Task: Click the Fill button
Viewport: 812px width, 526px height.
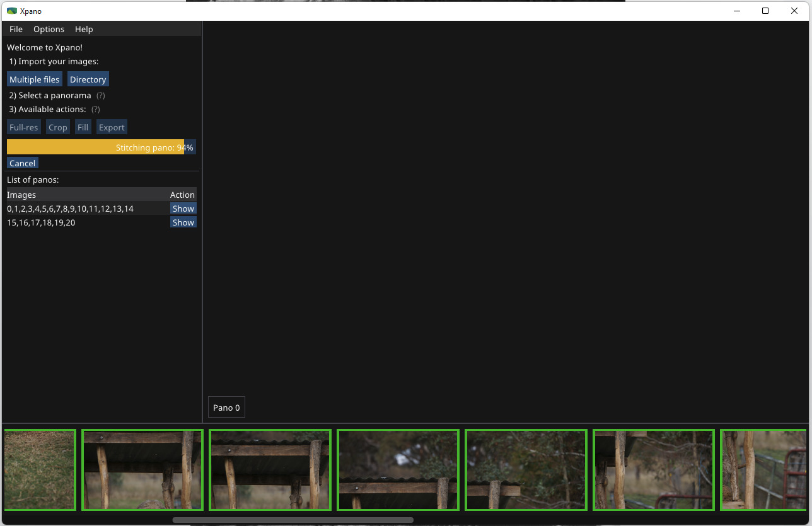Action: tap(83, 127)
